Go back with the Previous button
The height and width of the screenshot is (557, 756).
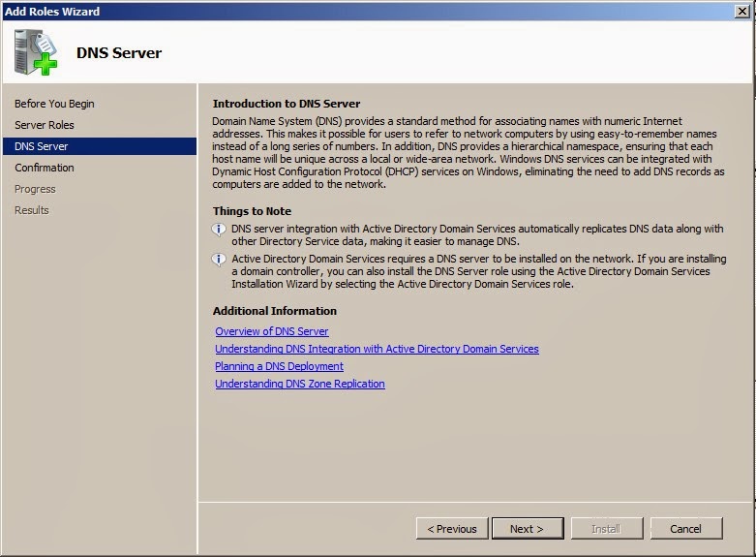[x=452, y=529]
